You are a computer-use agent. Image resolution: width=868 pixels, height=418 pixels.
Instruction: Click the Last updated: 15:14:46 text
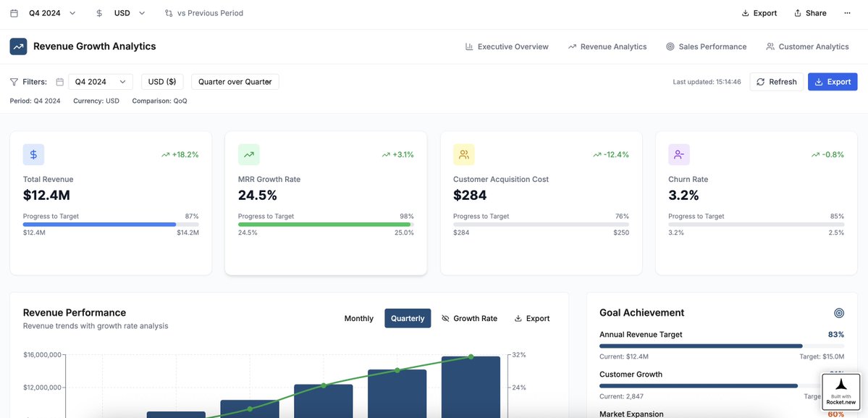(707, 82)
